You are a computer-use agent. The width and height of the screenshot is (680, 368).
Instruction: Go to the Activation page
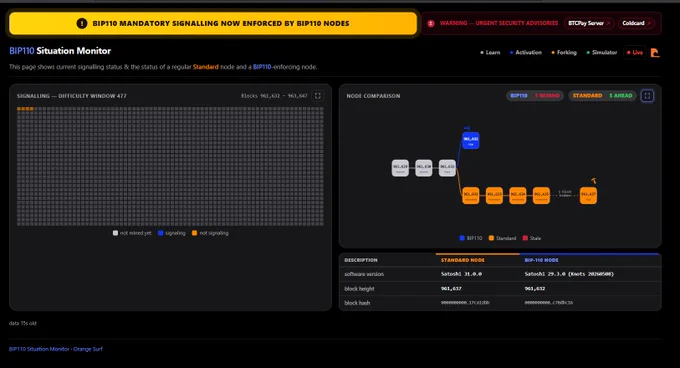click(x=526, y=52)
